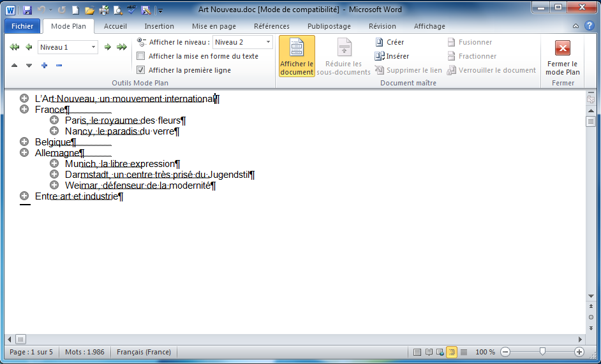Viewport: 601px width, 364px height.
Task: Click the Select Browse Object circle button
Action: pyautogui.click(x=591, y=317)
